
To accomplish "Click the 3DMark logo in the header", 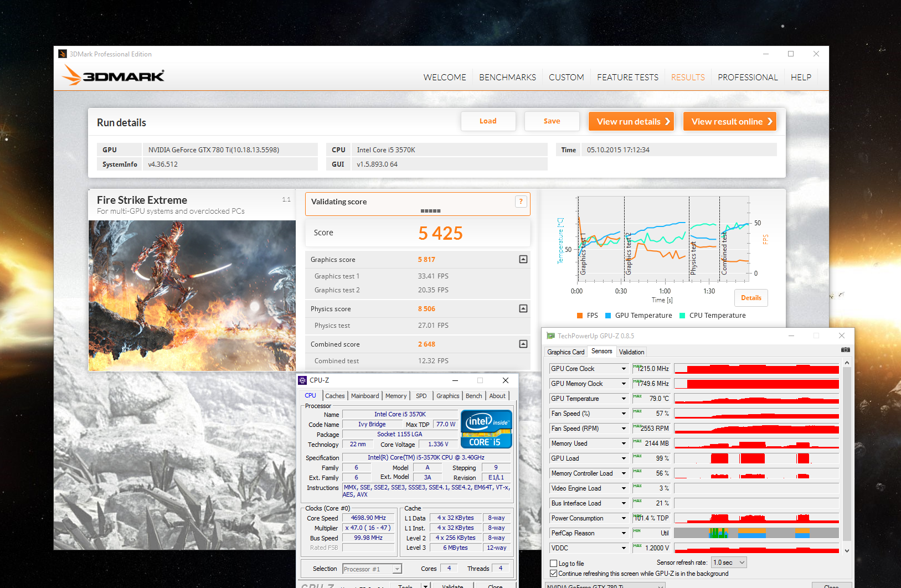I will coord(114,76).
